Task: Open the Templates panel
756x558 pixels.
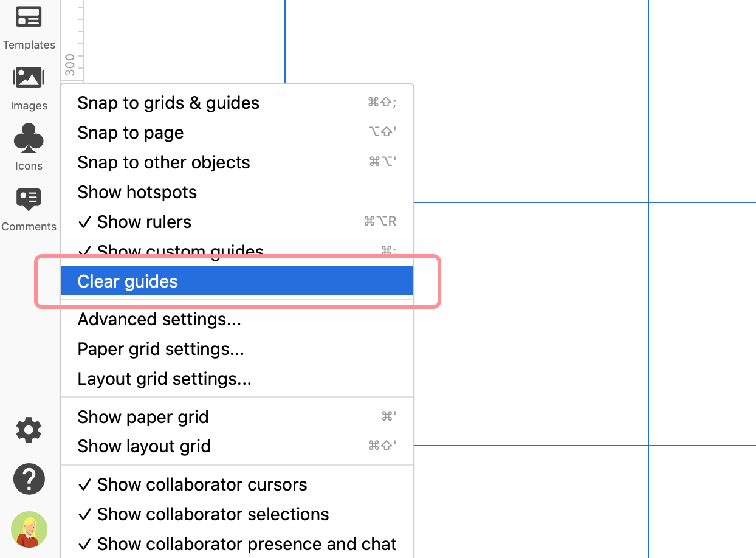Action: coord(29,27)
